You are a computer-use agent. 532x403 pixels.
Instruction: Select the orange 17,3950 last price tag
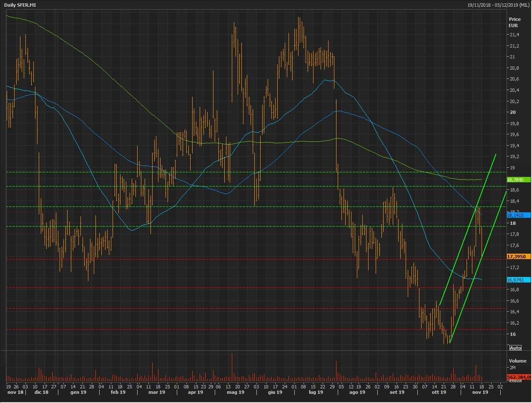click(518, 257)
